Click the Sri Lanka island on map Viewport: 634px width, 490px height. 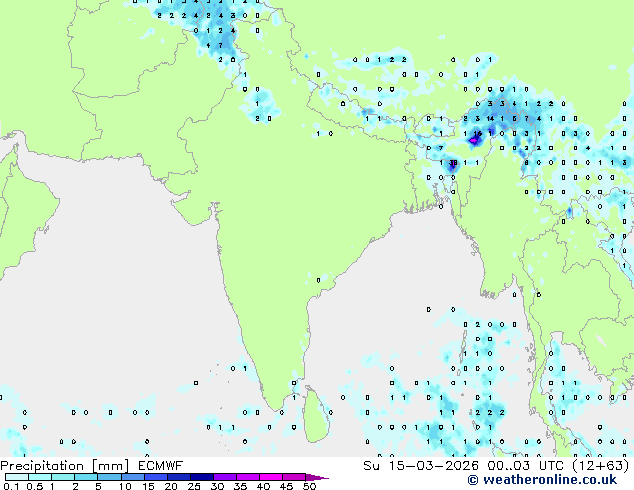tap(317, 416)
